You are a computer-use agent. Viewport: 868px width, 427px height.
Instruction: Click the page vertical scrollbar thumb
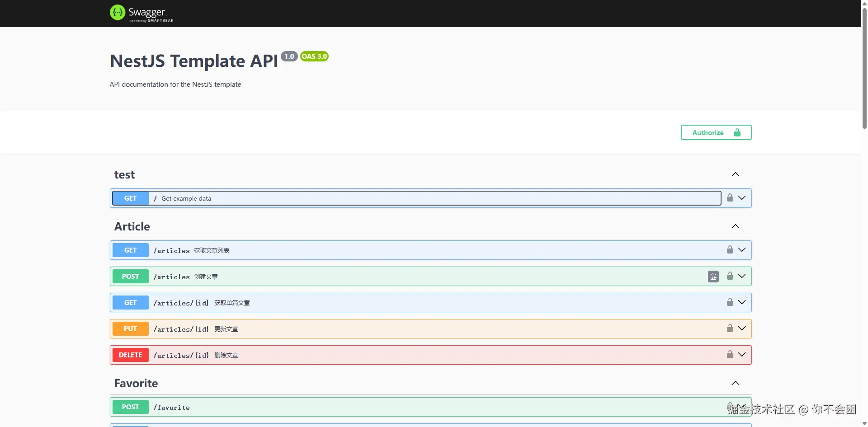864,68
